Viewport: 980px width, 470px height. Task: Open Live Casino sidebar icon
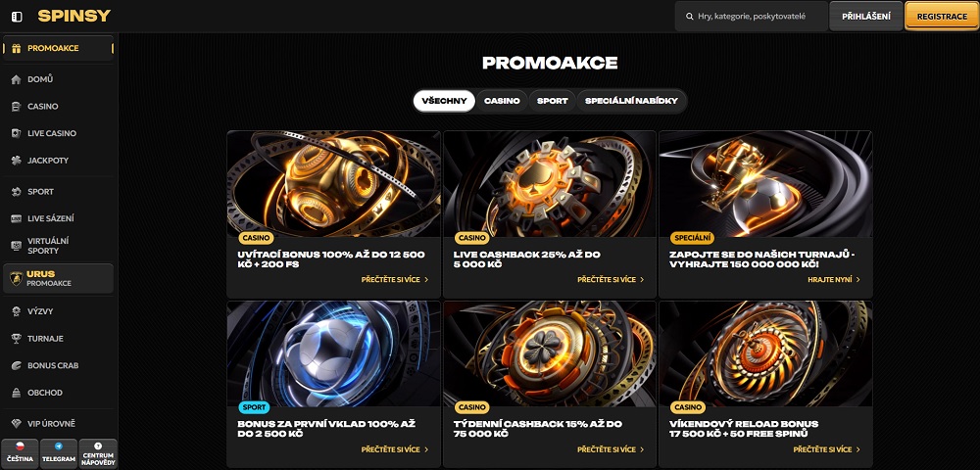click(x=17, y=133)
